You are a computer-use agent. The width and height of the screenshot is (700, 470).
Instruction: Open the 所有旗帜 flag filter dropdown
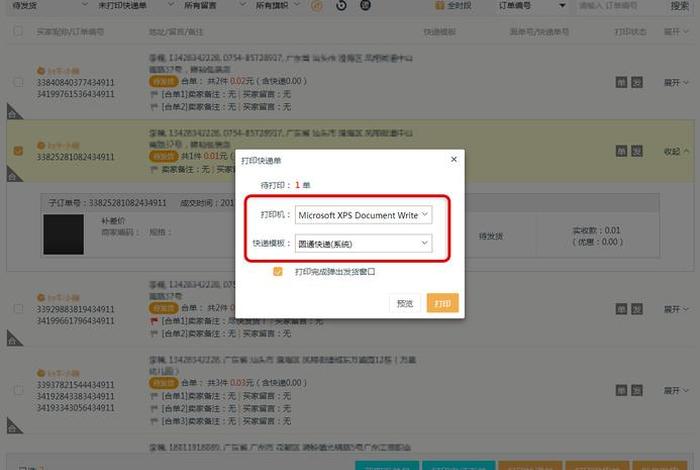[x=278, y=5]
